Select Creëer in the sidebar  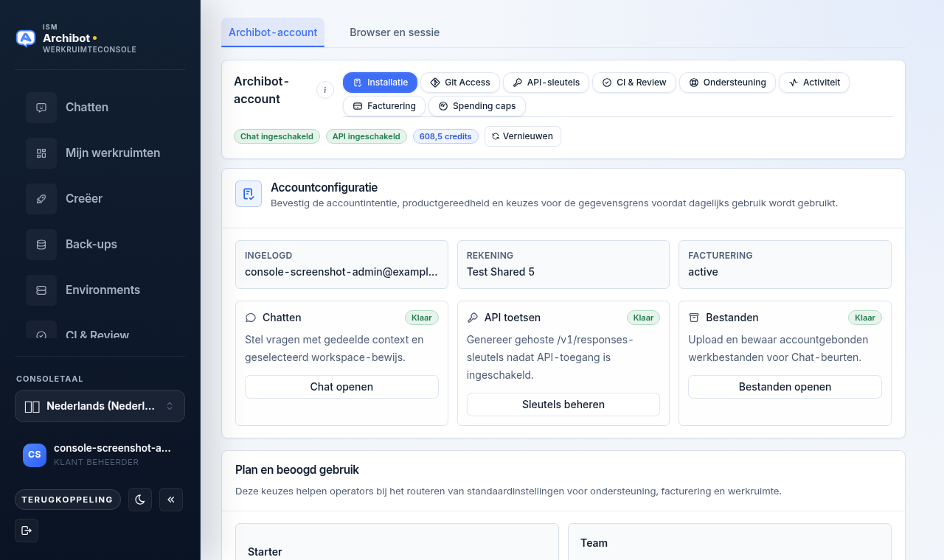pos(100,199)
